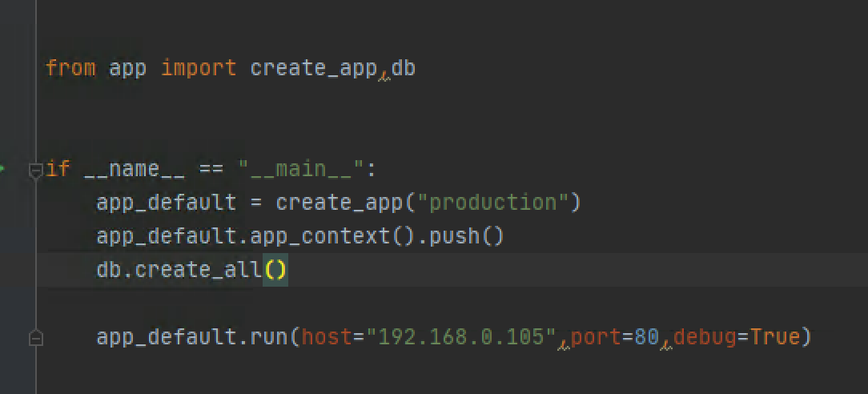Click the run method of app_default
Screen dimensions: 868x394
coord(269,337)
